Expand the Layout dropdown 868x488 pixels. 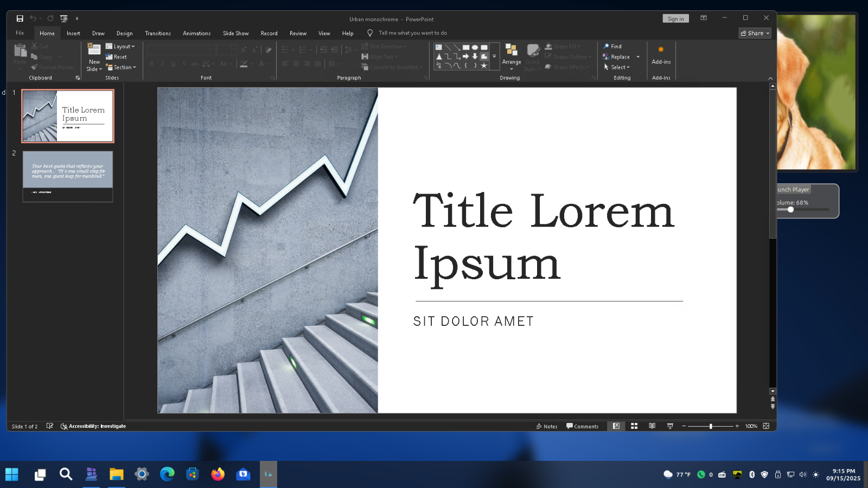(x=120, y=47)
